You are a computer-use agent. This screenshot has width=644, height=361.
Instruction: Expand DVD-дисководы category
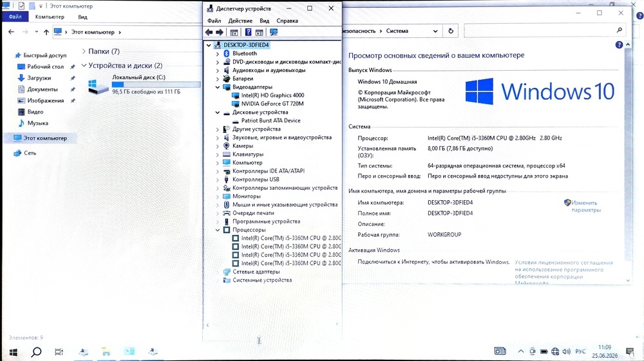tap(217, 62)
